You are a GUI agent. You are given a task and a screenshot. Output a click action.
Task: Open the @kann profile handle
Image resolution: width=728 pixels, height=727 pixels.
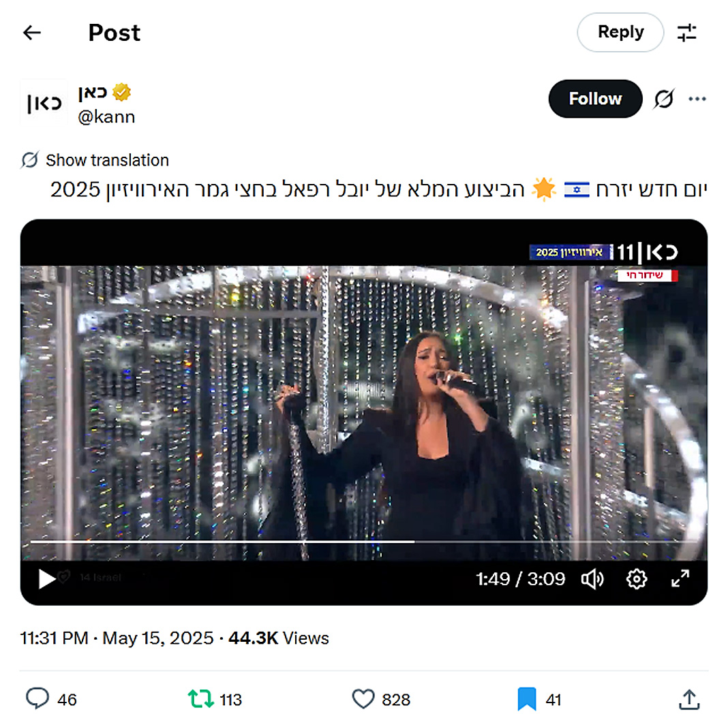(106, 117)
